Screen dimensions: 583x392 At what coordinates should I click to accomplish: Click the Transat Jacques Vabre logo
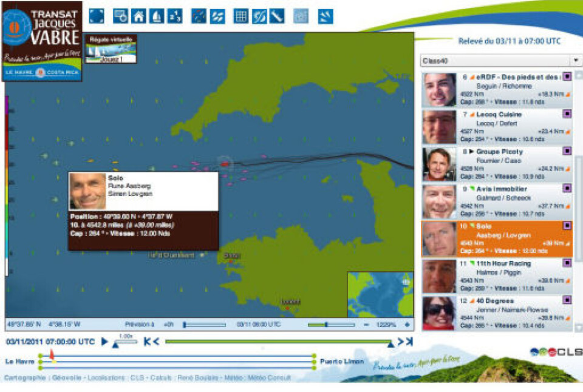coord(42,41)
